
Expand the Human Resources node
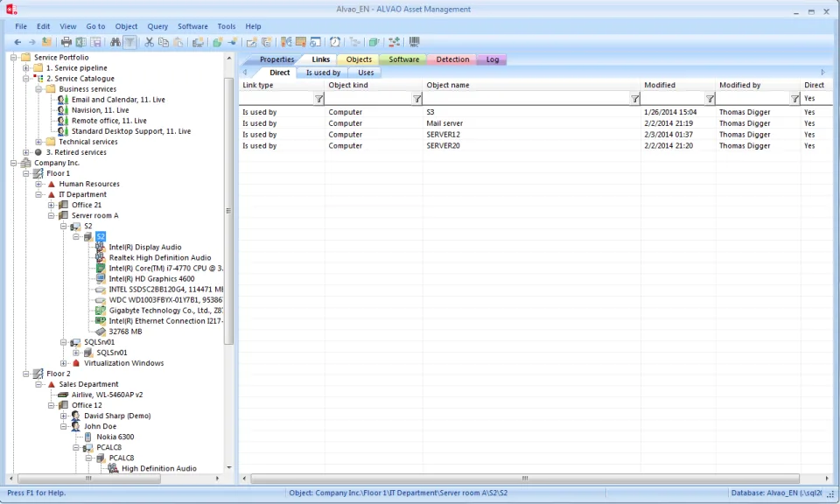click(x=38, y=185)
